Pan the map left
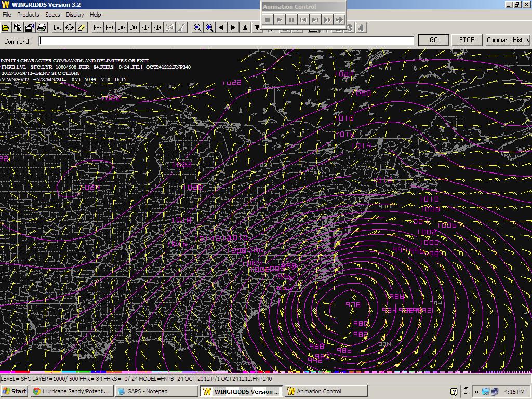Viewport: 532px width, 399px height. click(x=221, y=28)
